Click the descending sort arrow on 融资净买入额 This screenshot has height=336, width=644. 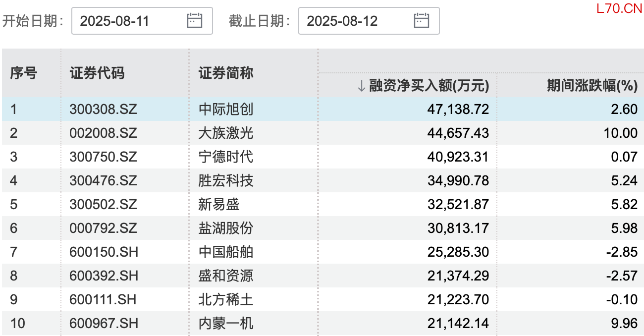pos(361,86)
